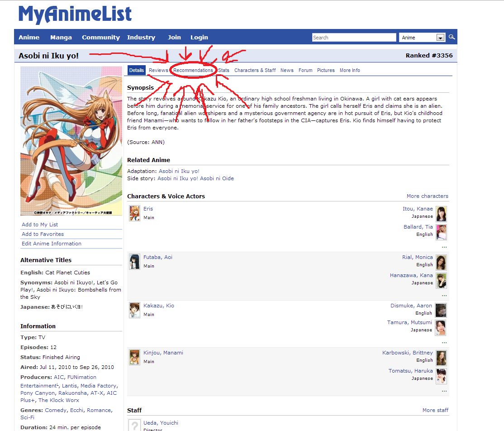The image size is (504, 431).
Task: Open the Community menu
Action: click(x=101, y=37)
